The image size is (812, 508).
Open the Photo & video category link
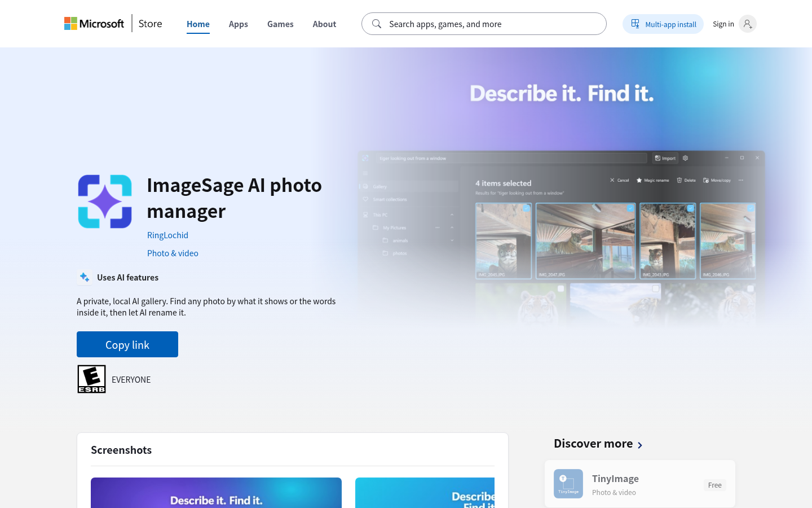pos(173,253)
